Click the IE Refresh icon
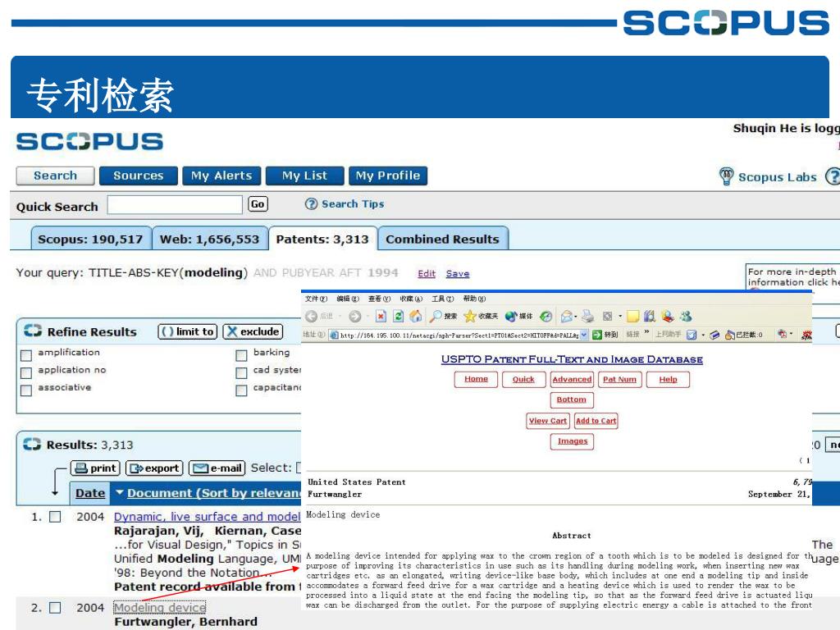Viewport: 840px width, 630px height. tap(399, 317)
